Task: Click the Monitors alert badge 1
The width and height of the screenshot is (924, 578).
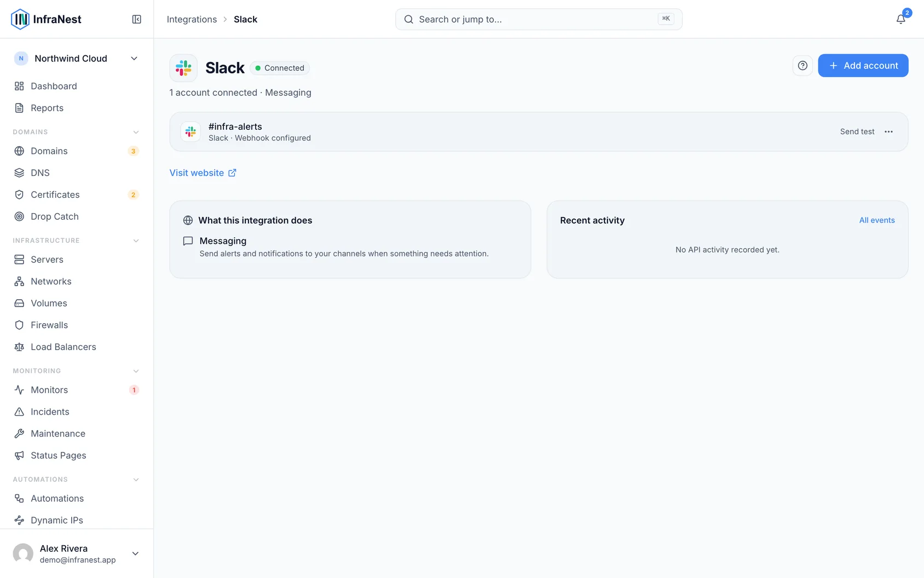Action: [134, 390]
